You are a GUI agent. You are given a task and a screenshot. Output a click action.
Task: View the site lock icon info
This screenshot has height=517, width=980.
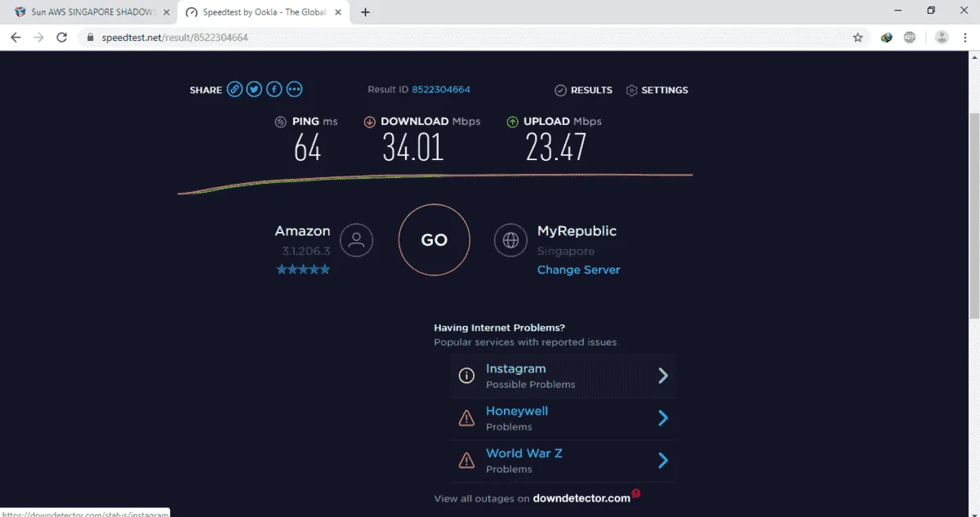pyautogui.click(x=90, y=38)
